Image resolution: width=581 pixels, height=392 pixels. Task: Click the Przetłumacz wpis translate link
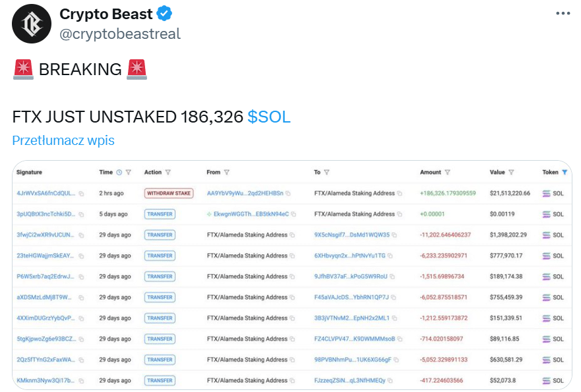tap(63, 141)
